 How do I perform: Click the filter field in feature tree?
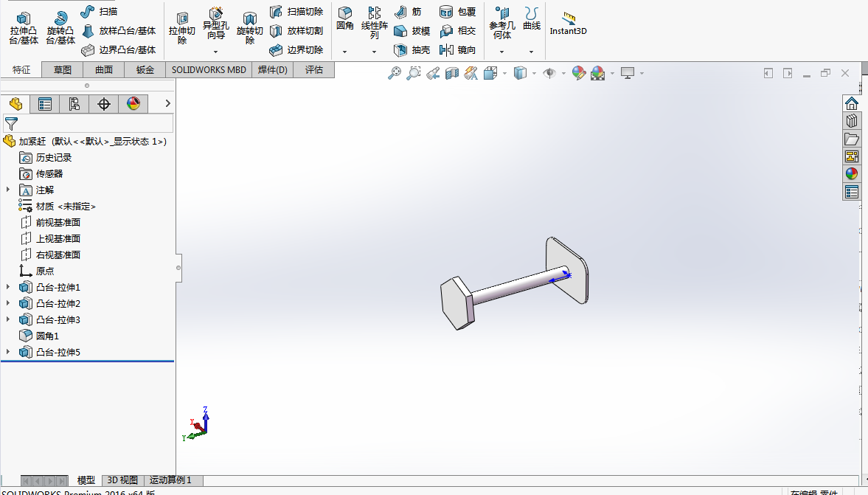pyautogui.click(x=88, y=123)
